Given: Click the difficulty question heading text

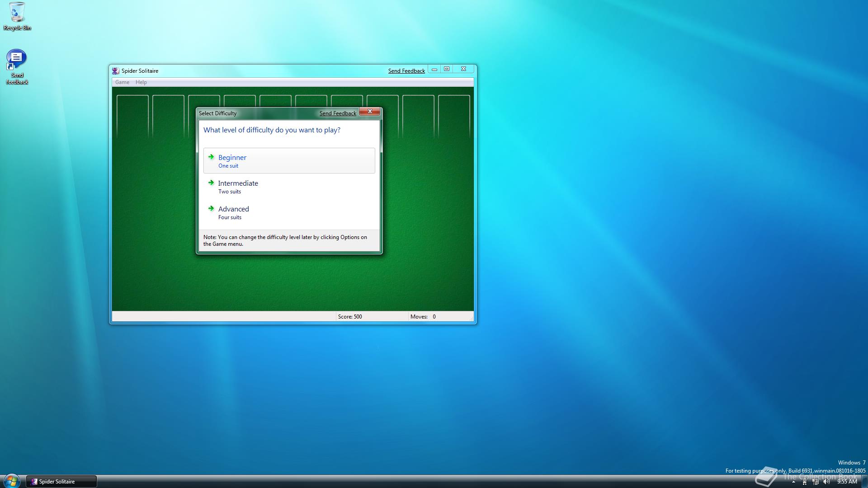Looking at the screenshot, I should tap(272, 130).
